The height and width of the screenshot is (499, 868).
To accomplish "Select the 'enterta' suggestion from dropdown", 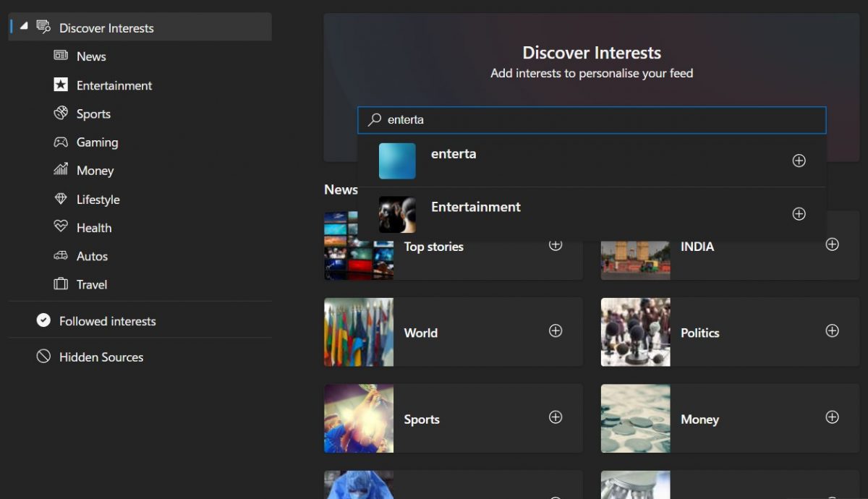I will point(454,154).
